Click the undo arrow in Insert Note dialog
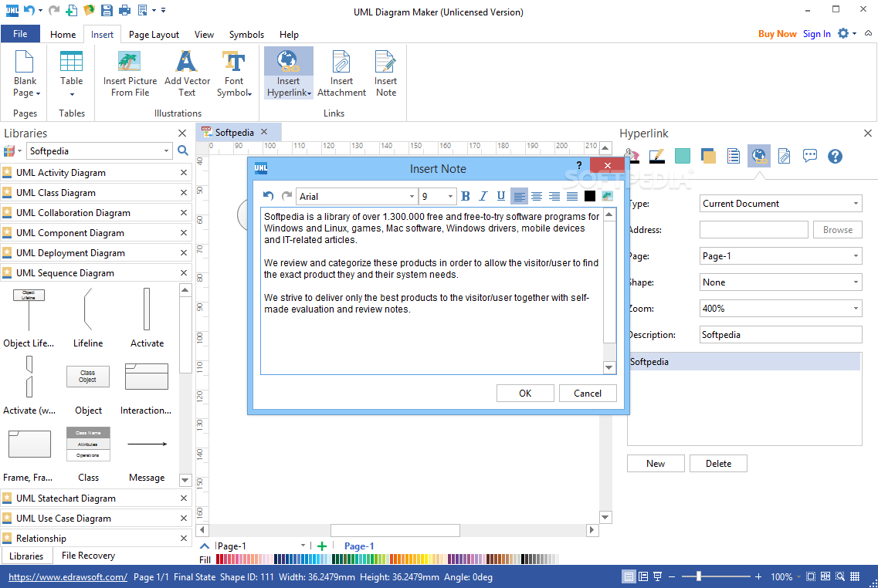Viewport: 878px width, 588px height. coord(268,196)
